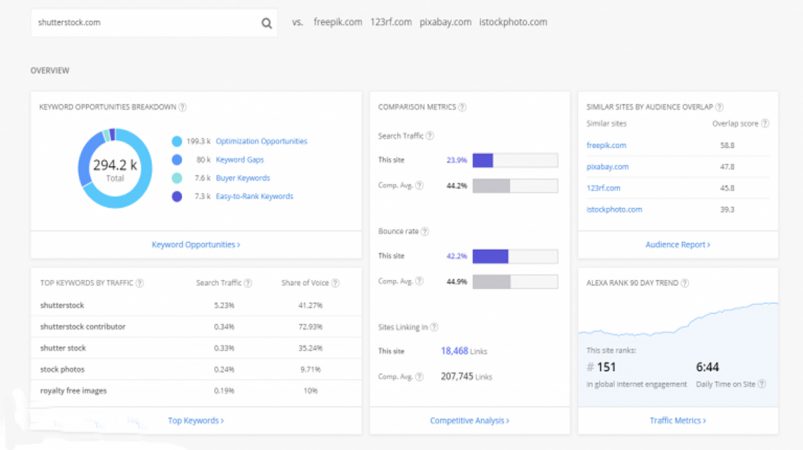Click the Alexa rank trend chart line

coord(678,320)
